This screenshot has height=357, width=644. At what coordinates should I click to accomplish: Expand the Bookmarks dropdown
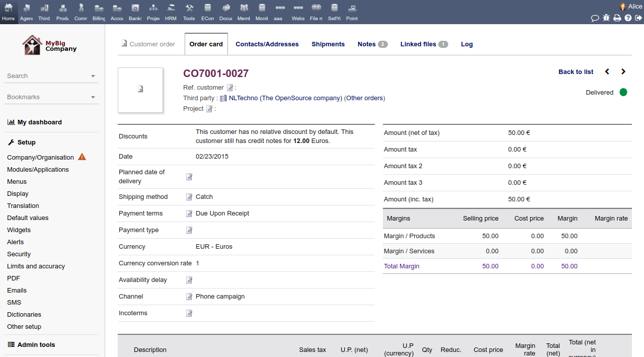93,97
